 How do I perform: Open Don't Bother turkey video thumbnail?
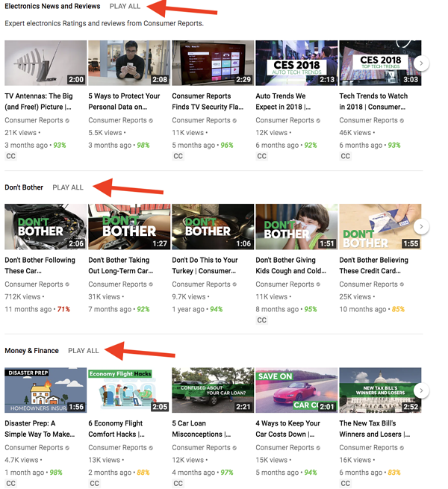click(x=213, y=227)
